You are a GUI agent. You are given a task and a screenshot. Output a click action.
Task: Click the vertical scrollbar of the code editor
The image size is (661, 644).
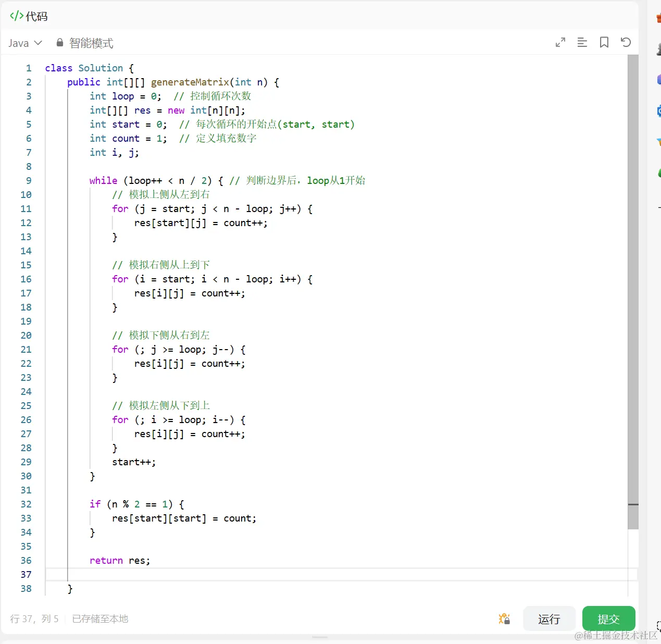coord(633,292)
